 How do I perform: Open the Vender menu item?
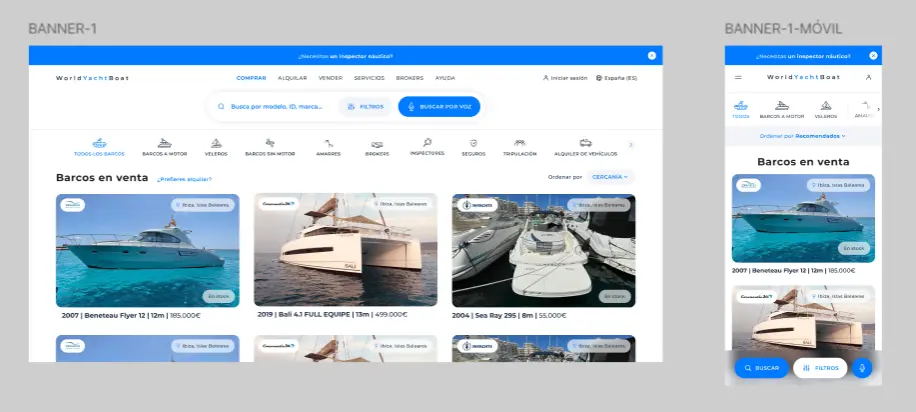[330, 77]
